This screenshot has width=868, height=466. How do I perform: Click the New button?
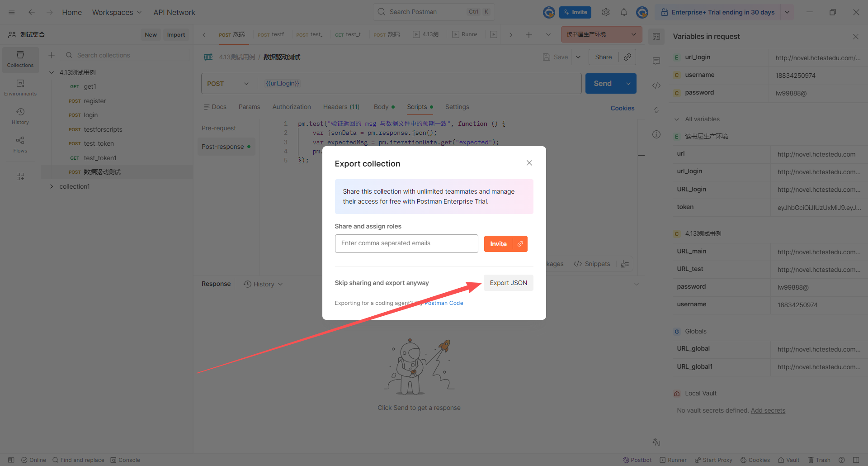pos(151,35)
